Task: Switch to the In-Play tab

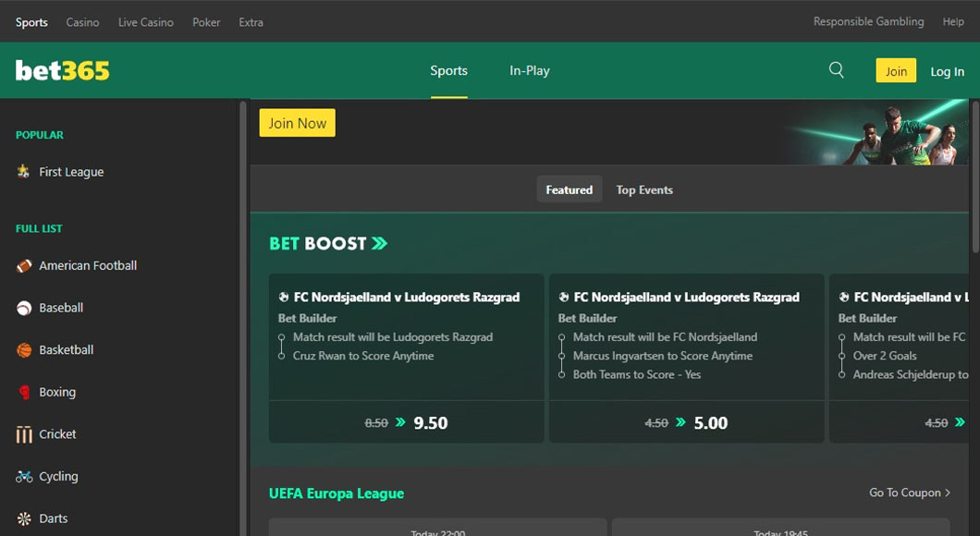Action: point(529,69)
